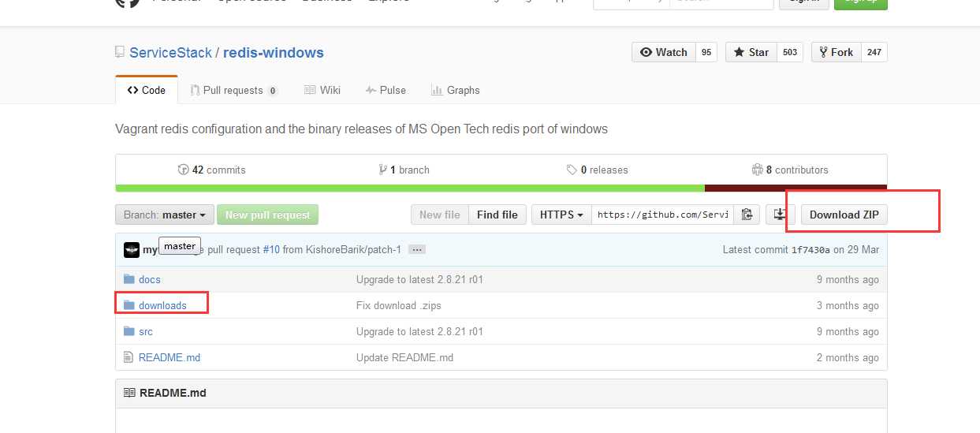Click the '3 months ago' timestamp
980x433 pixels.
[848, 305]
